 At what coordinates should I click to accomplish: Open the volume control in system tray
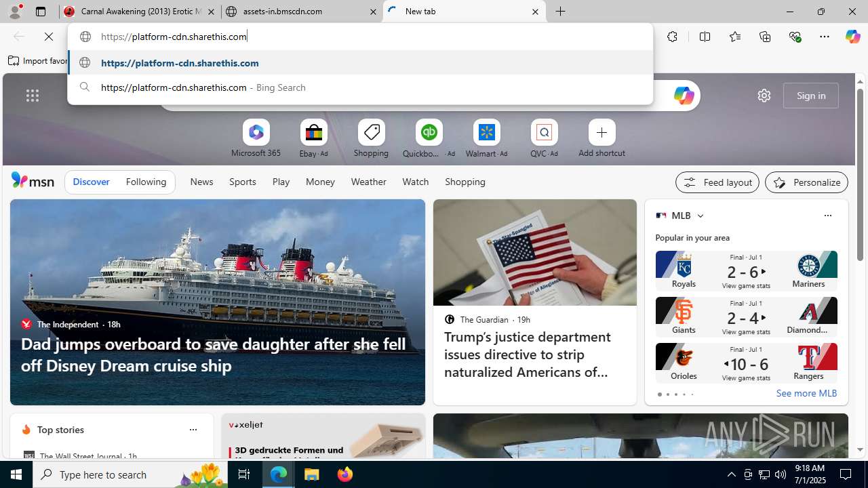tap(780, 474)
